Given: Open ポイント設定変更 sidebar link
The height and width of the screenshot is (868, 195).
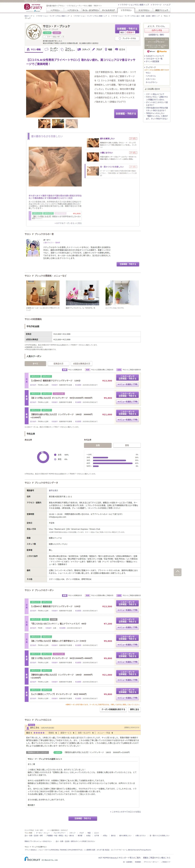Looking at the screenshot, I should (152, 61).
